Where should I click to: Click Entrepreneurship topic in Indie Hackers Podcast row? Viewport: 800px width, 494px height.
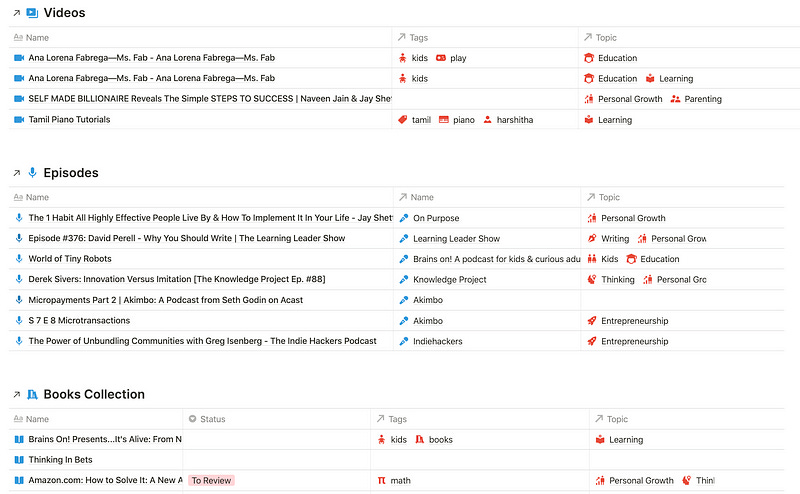pos(635,341)
